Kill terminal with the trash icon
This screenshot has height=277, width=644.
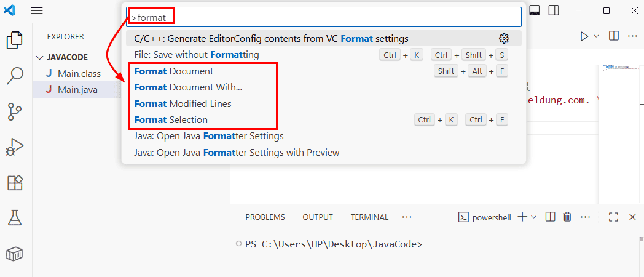568,217
